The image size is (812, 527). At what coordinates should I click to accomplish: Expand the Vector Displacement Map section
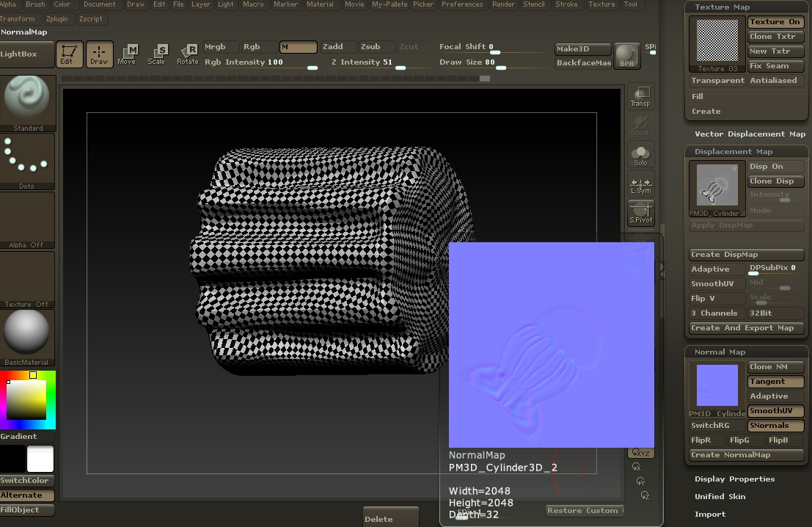750,134
